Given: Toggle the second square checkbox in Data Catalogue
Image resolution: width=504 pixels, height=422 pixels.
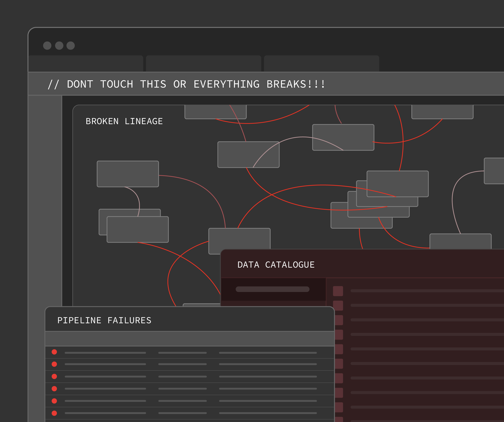Looking at the screenshot, I should 338,306.
